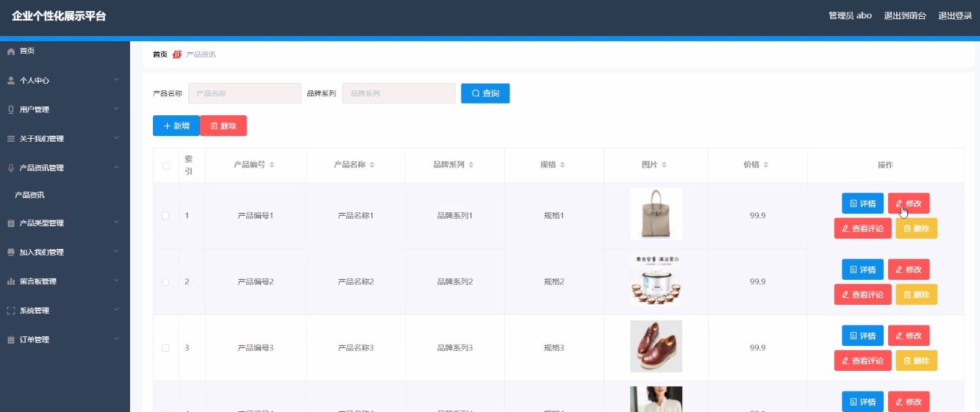The height and width of the screenshot is (412, 980).
Task: Focus the 品牌系列 search input field
Action: pos(398,93)
